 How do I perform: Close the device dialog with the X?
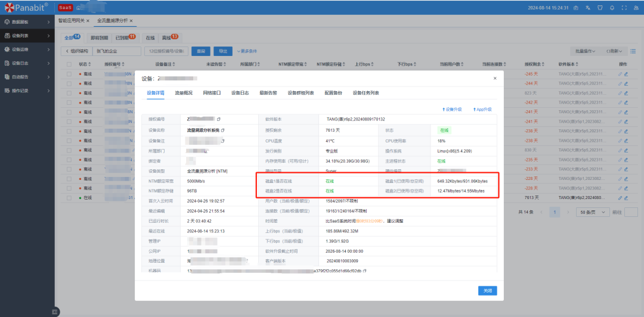pyautogui.click(x=495, y=78)
